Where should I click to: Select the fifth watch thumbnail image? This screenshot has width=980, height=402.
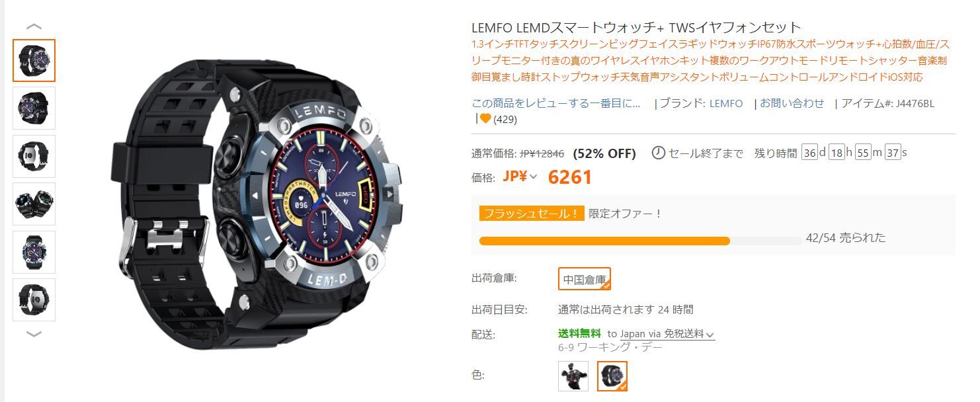(x=34, y=252)
